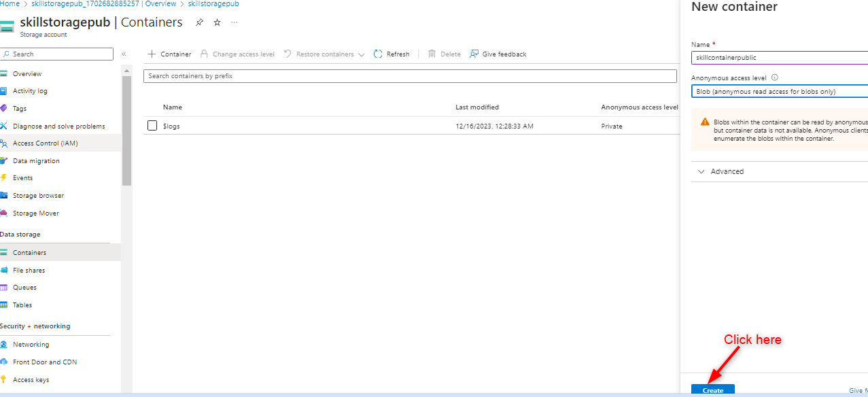Click the Access keys key icon
This screenshot has width=868, height=397.
click(x=4, y=379)
